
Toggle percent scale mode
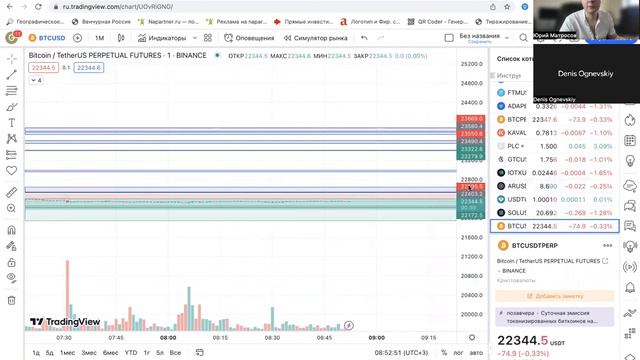point(444,353)
